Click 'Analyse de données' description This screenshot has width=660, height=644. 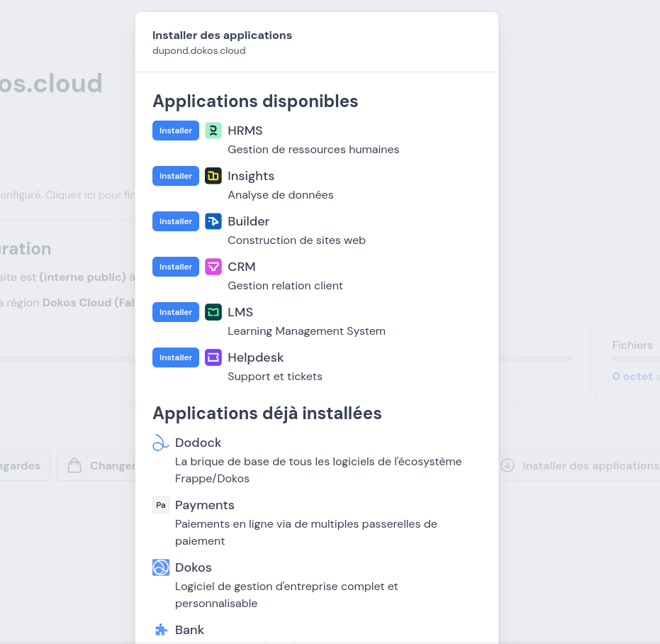tap(281, 195)
